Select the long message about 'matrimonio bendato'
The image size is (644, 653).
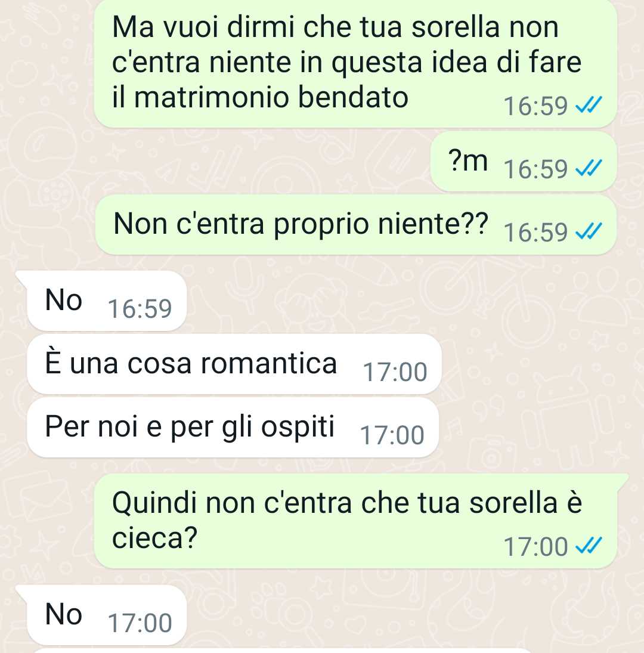[355, 63]
